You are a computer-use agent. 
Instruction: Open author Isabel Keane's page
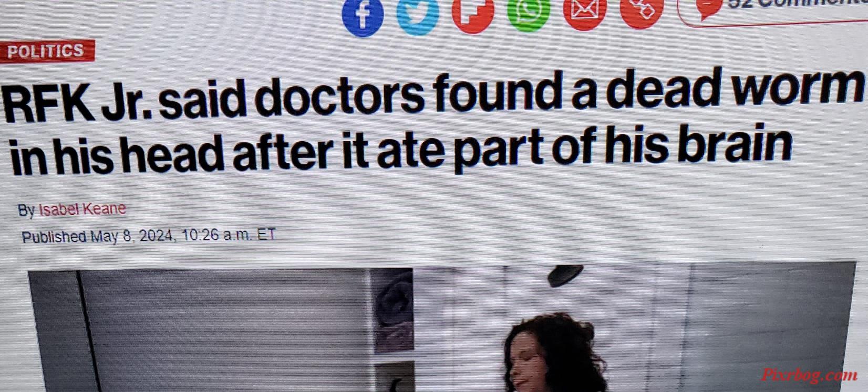pos(82,209)
